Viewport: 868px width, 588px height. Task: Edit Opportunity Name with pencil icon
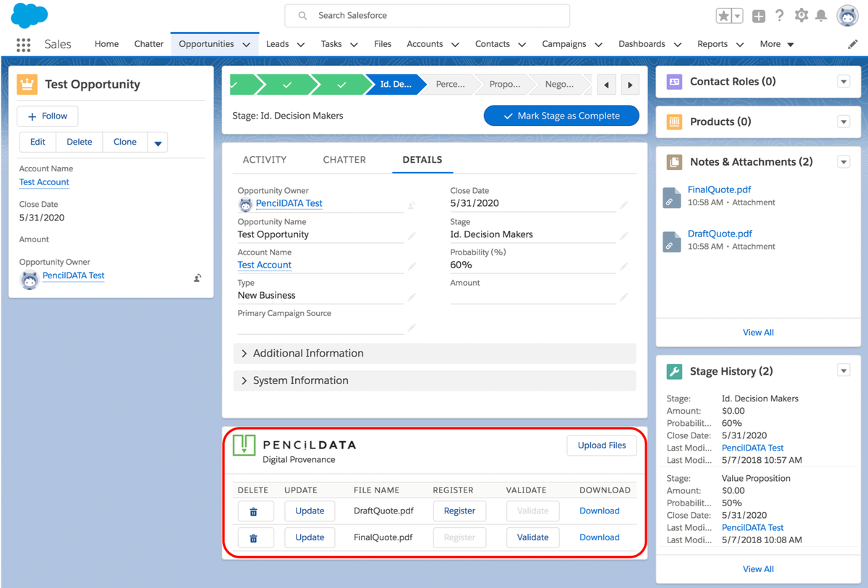tap(411, 237)
